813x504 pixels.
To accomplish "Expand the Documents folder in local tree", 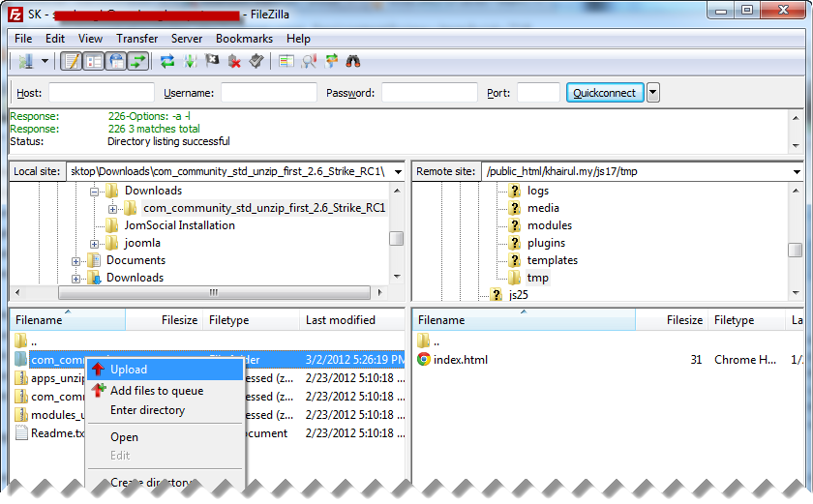I will click(75, 261).
